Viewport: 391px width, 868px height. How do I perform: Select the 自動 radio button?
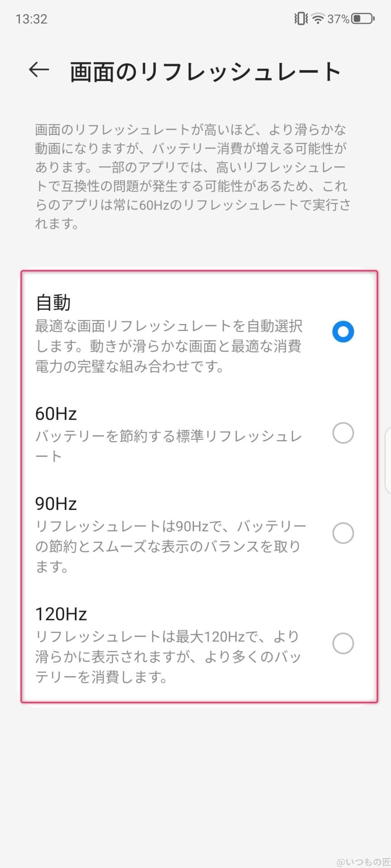coord(343,331)
